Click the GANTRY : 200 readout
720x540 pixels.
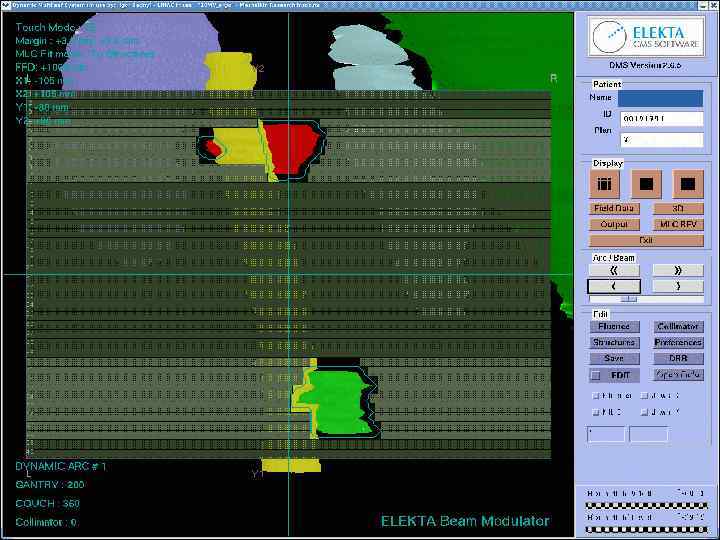[x=50, y=485]
